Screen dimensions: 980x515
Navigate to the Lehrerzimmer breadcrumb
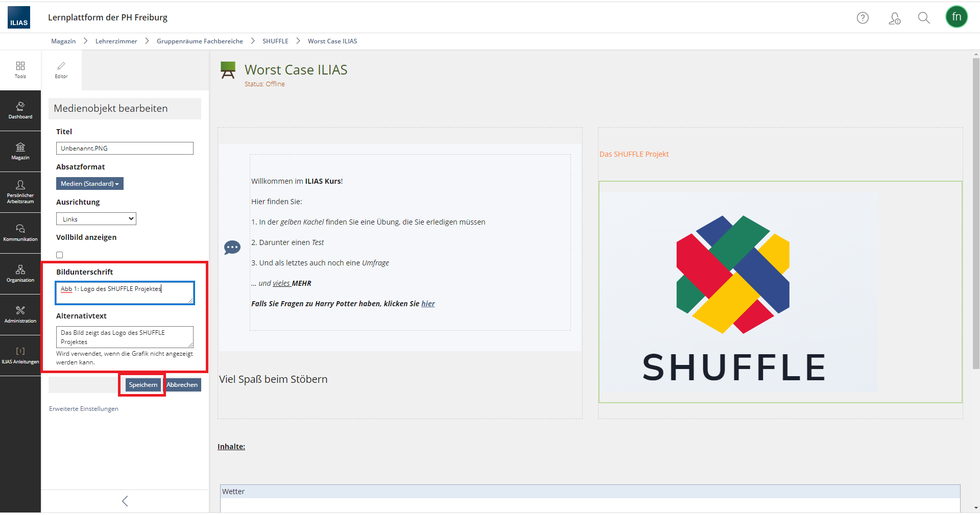click(x=116, y=41)
